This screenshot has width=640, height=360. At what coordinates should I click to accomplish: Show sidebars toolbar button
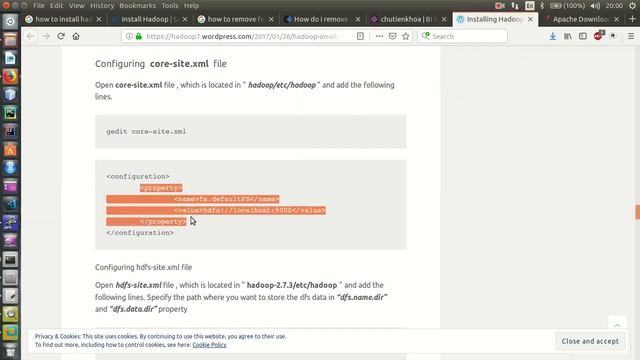coord(583,36)
